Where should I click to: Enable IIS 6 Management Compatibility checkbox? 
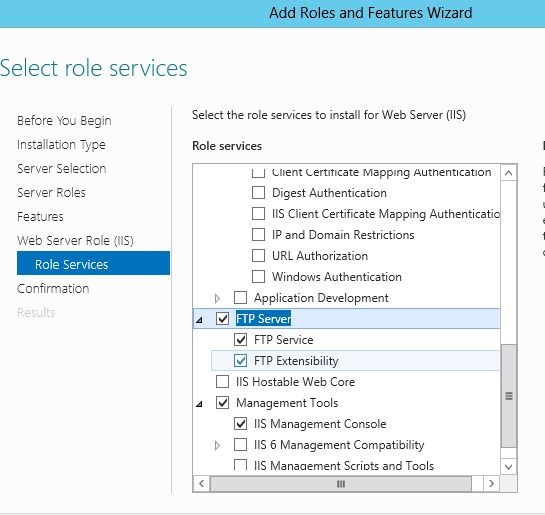point(241,444)
